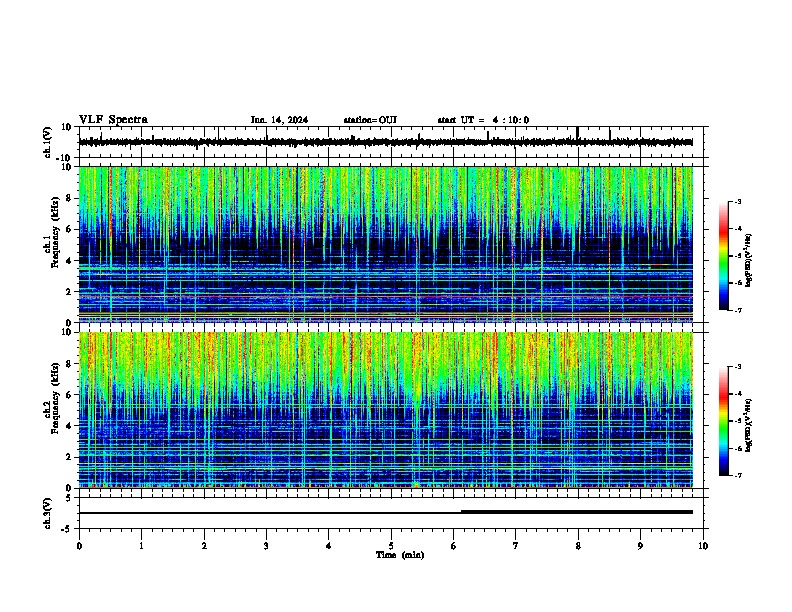
Task: Click time axis tick label 3
Action: pos(266,546)
